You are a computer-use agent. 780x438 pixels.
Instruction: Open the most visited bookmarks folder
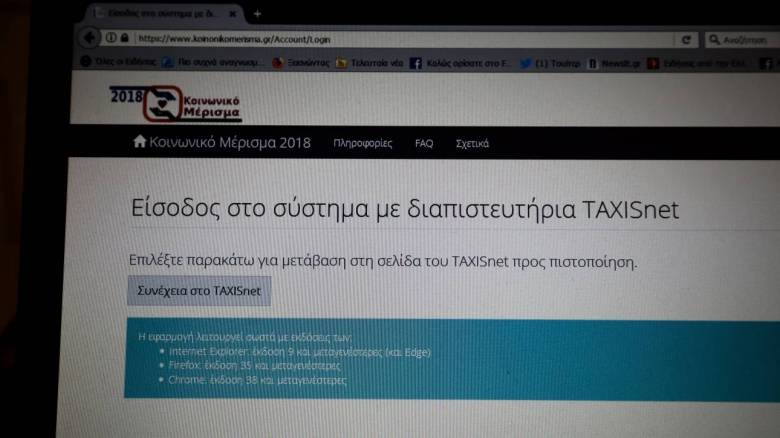pos(211,62)
